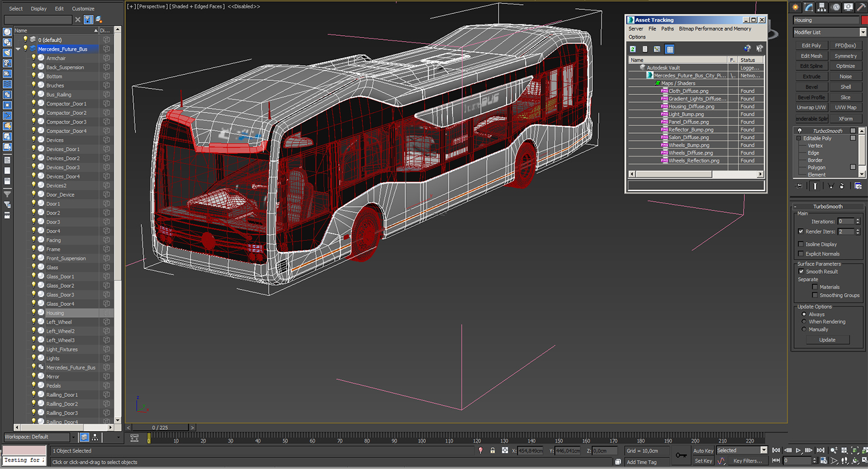Image resolution: width=868 pixels, height=469 pixels.
Task: Open the Select menu in scene explorer
Action: pos(16,9)
